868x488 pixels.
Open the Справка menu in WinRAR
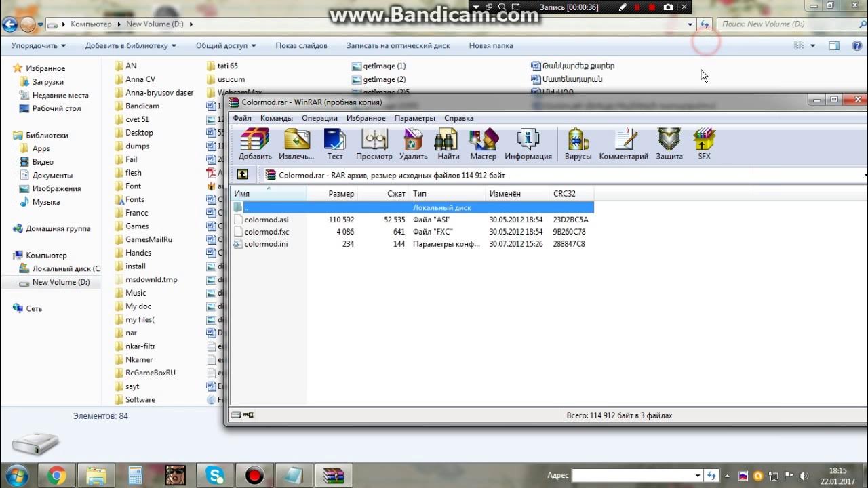[x=459, y=118]
